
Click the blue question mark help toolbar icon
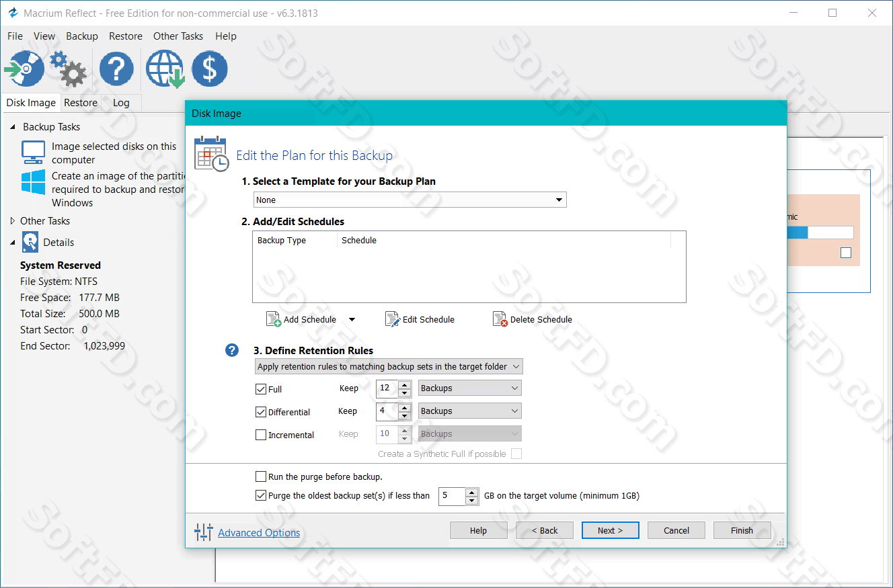(116, 69)
